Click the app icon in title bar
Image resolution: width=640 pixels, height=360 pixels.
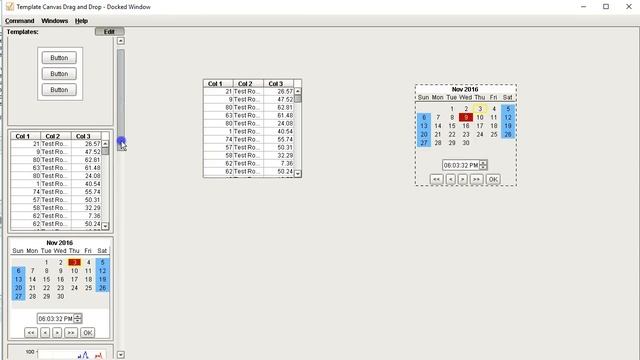9,7
